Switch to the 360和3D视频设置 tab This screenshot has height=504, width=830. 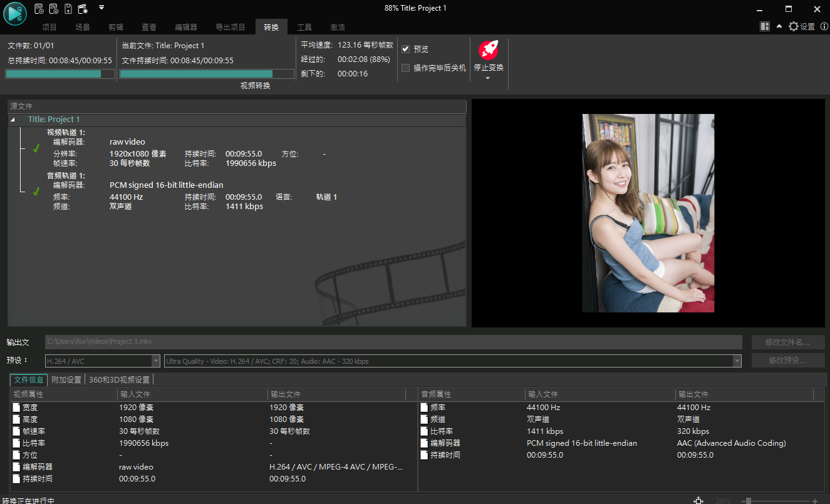119,380
